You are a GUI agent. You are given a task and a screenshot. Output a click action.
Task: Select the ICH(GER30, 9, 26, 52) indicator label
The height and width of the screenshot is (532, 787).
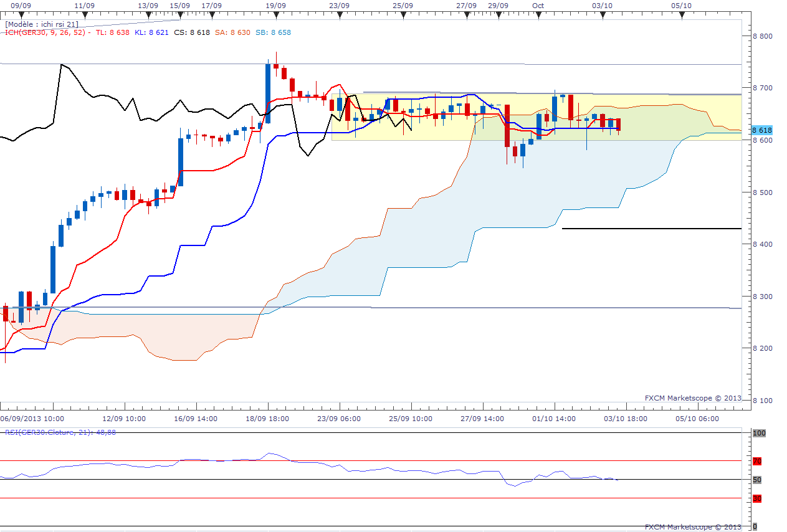tap(47, 32)
